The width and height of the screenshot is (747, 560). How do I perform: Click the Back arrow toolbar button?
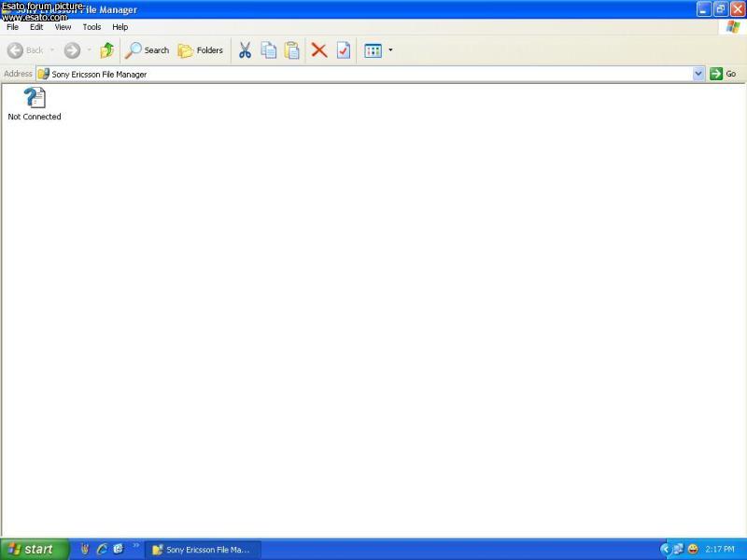point(26,50)
